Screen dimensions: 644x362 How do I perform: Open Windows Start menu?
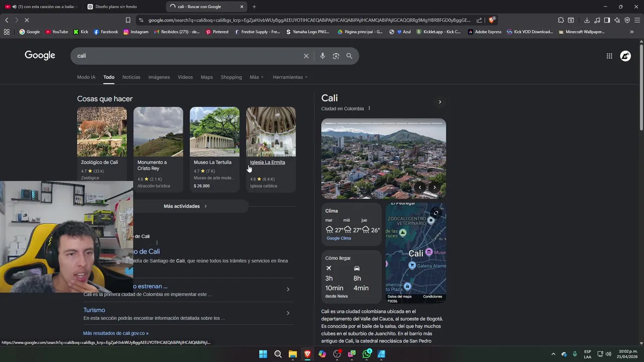pos(263,354)
